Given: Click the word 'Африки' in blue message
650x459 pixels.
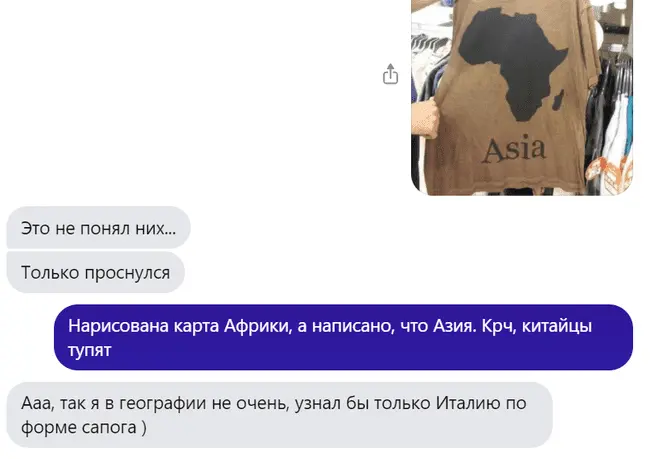Looking at the screenshot, I should click(x=258, y=326).
